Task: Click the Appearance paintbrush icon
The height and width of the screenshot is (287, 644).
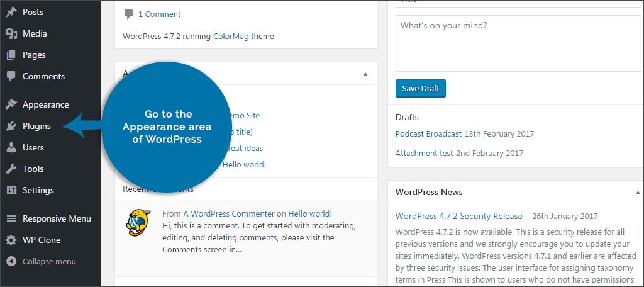Action: click(11, 104)
